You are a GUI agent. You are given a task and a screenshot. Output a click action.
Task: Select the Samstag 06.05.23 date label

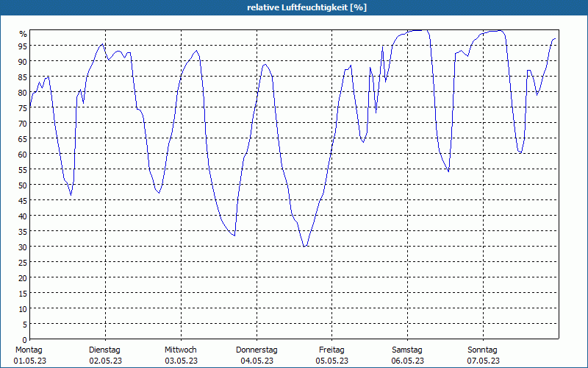click(x=408, y=355)
